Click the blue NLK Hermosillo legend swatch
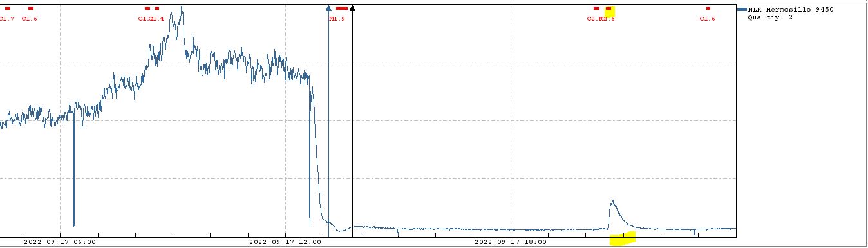This screenshot has width=868, height=248. click(742, 10)
